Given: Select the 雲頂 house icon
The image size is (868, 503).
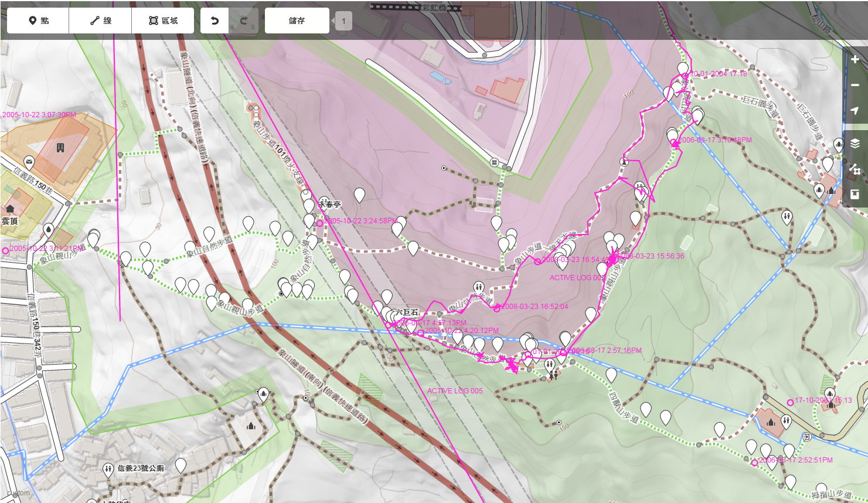Looking at the screenshot, I should click(10, 209).
